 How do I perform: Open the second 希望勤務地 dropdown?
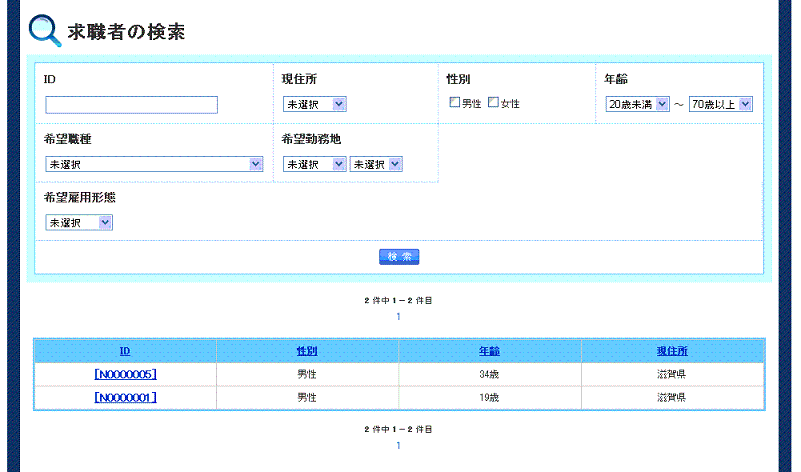point(376,164)
